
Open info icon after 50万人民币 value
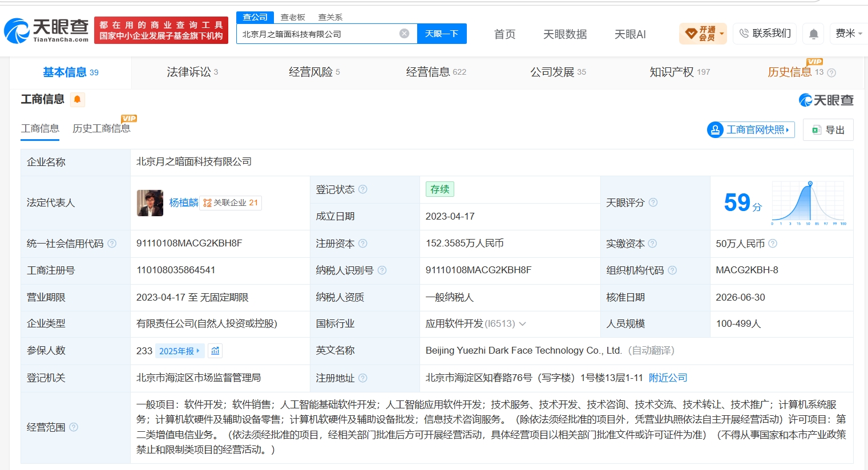coord(773,244)
